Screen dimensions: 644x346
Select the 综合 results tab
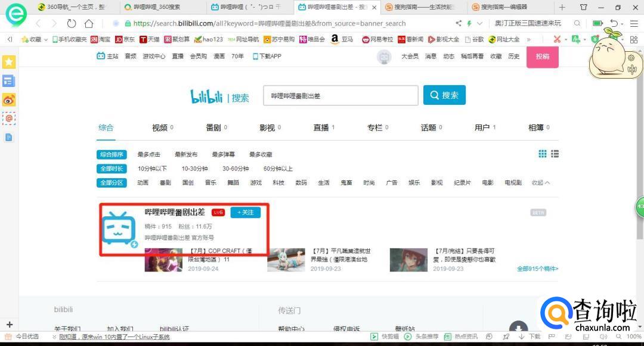coord(106,127)
